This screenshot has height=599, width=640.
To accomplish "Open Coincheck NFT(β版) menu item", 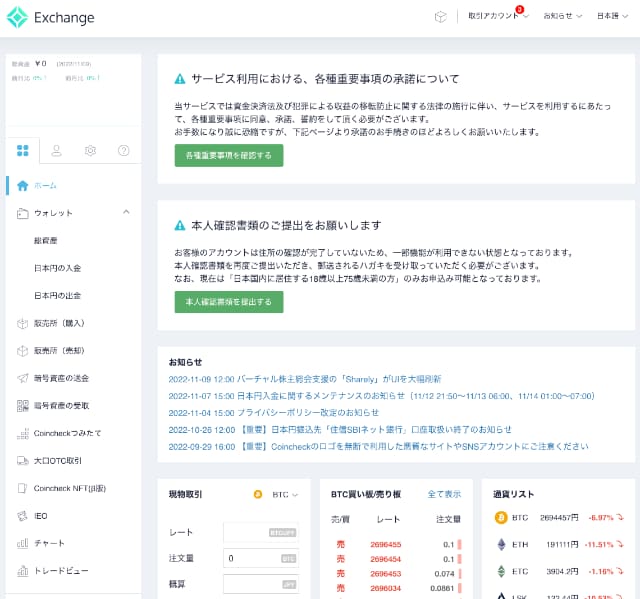I will pos(70,488).
